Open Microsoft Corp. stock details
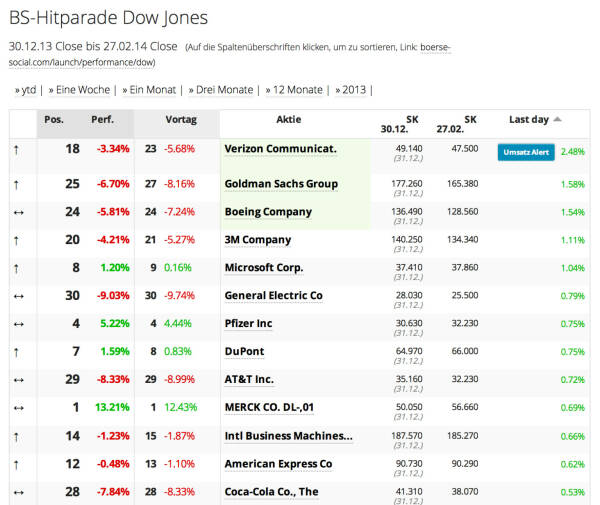 [x=264, y=268]
